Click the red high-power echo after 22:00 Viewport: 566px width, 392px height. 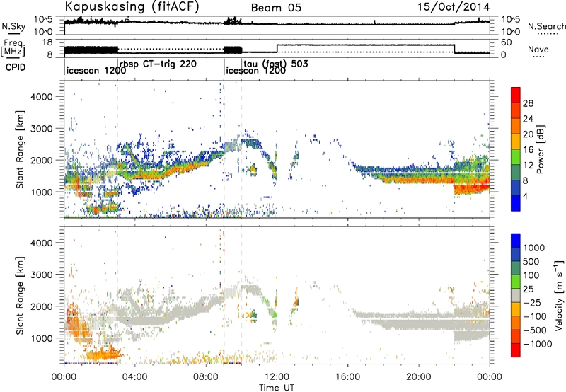(x=471, y=189)
